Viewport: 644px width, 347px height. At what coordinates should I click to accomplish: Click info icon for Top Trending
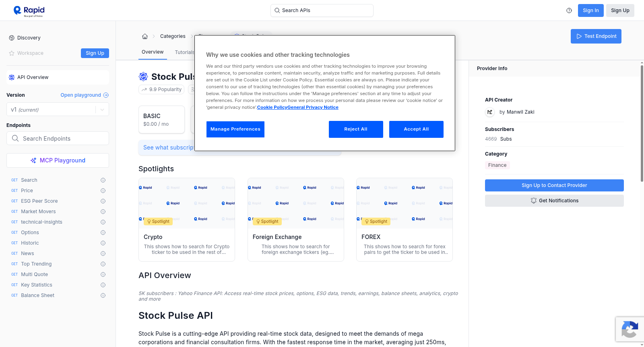tap(103, 264)
